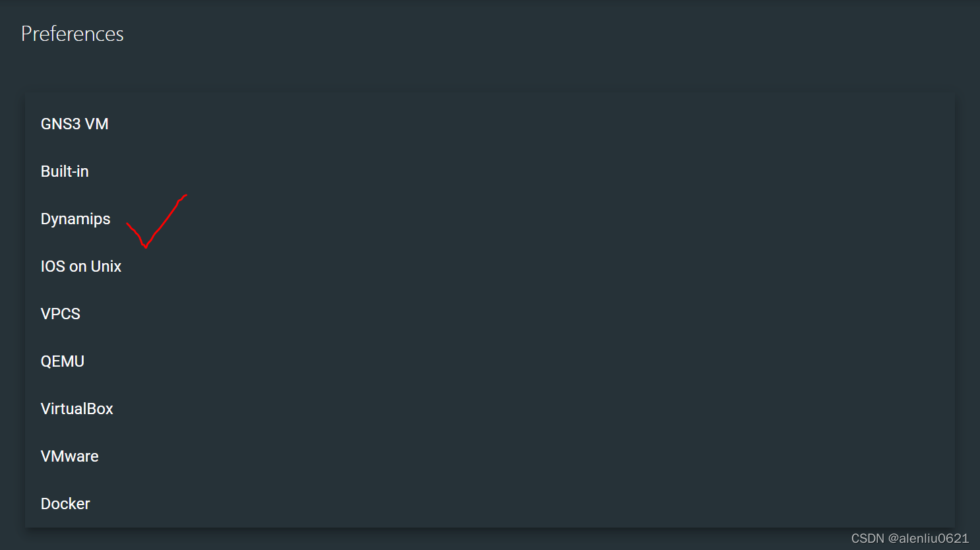Screen dimensions: 980x550
Task: Open the Docker preferences entry
Action: point(490,504)
